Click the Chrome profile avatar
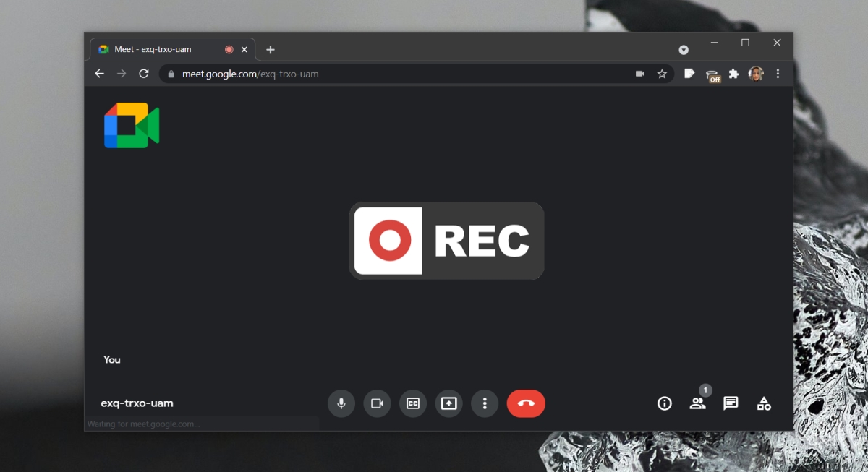Image resolution: width=868 pixels, height=472 pixels. click(x=756, y=74)
